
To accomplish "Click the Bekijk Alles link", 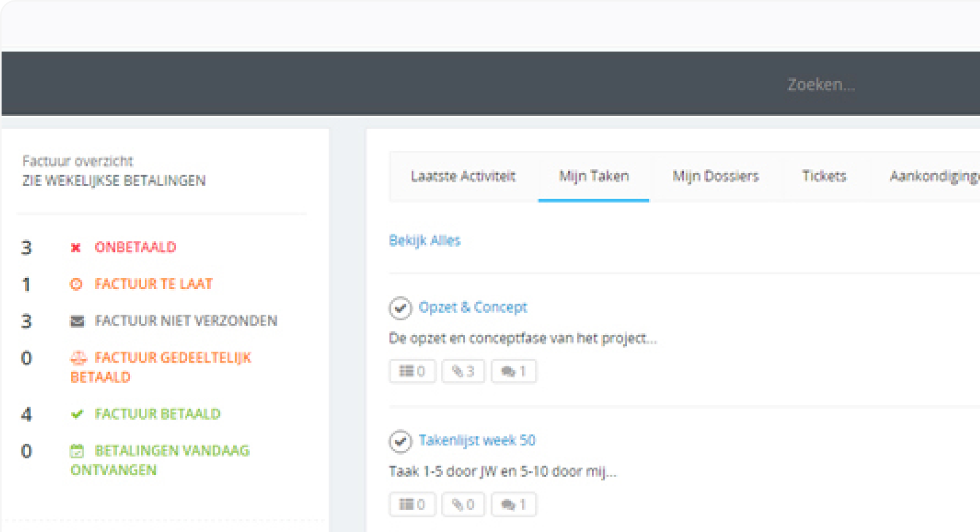I will (425, 240).
